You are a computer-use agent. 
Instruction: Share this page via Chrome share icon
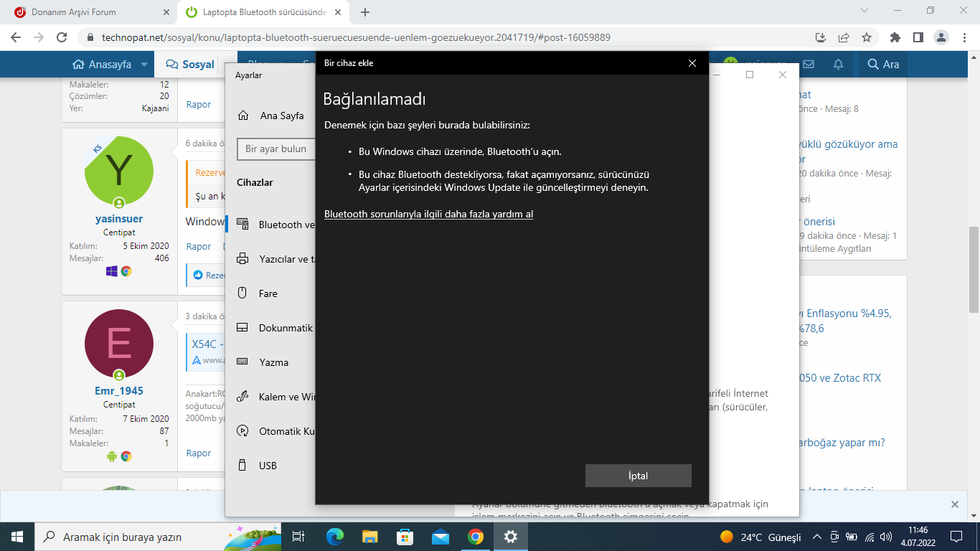click(x=844, y=37)
